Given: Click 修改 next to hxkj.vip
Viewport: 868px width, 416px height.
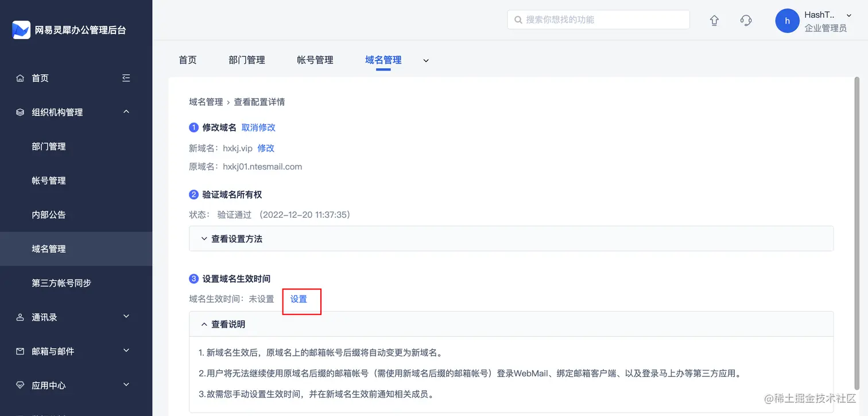Looking at the screenshot, I should click(x=266, y=148).
